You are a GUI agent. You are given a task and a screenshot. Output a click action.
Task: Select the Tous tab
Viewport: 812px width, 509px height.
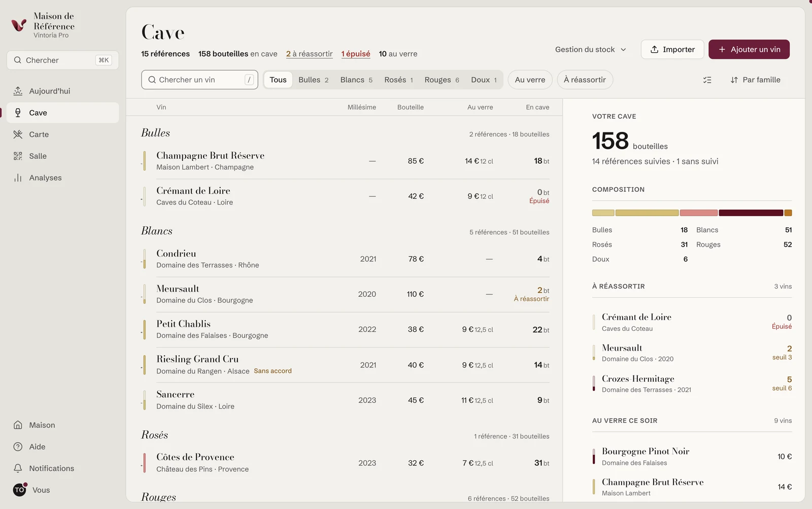[278, 80]
